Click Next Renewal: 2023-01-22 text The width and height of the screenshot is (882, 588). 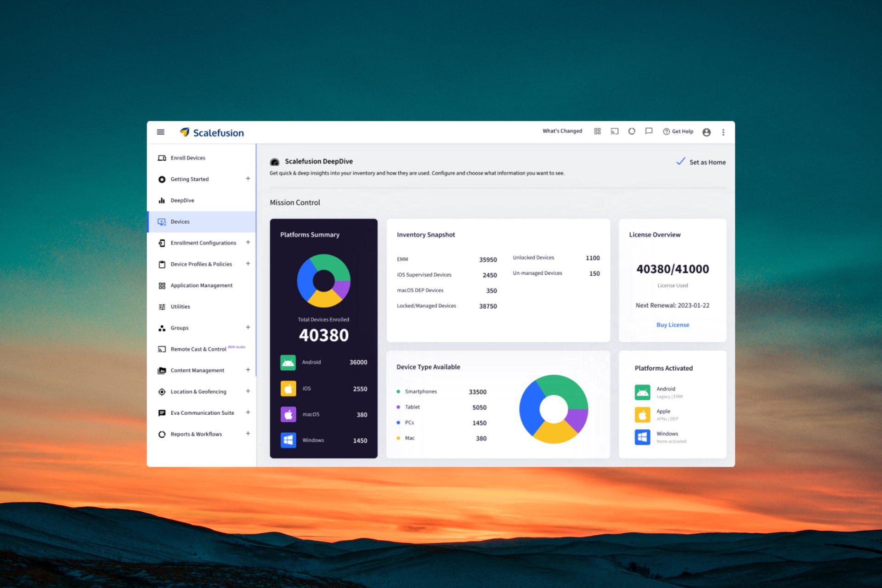click(x=673, y=305)
